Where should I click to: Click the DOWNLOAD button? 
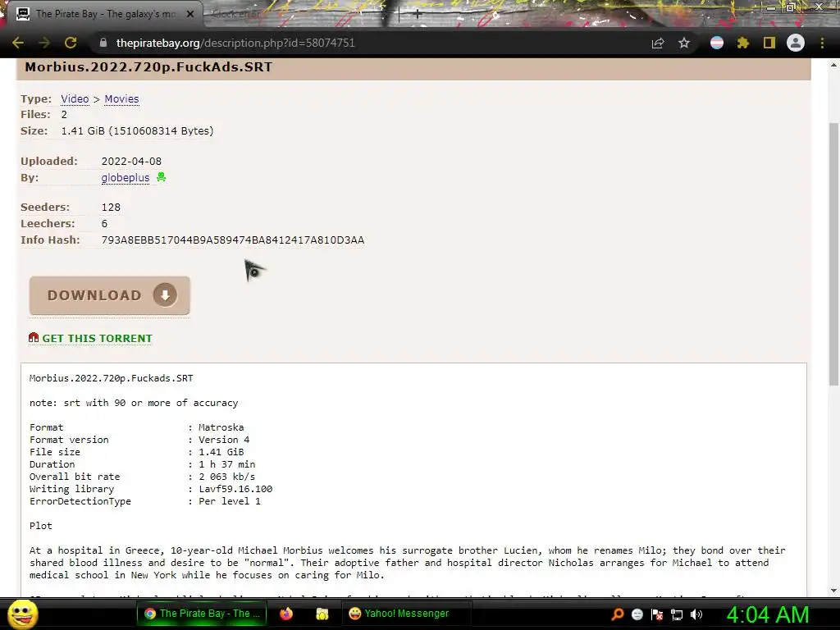110,295
